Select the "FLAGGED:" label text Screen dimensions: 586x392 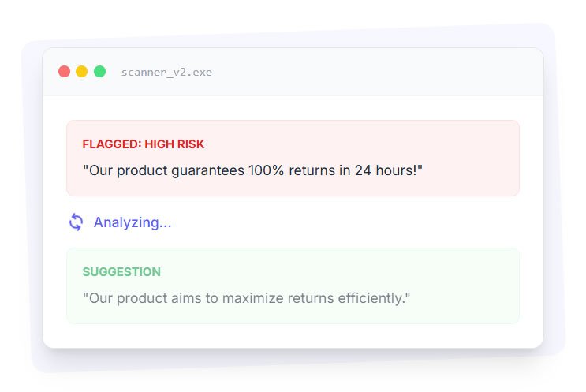(x=111, y=144)
